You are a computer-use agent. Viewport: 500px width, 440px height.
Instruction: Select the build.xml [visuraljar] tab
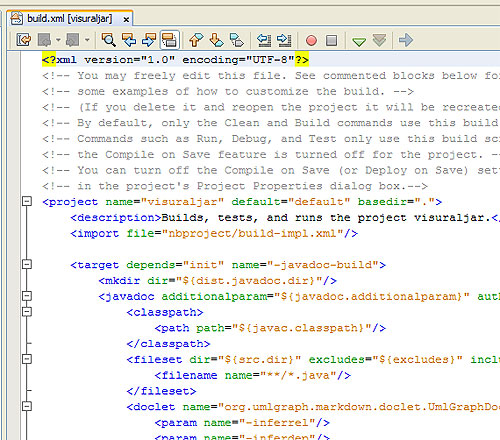click(x=70, y=18)
